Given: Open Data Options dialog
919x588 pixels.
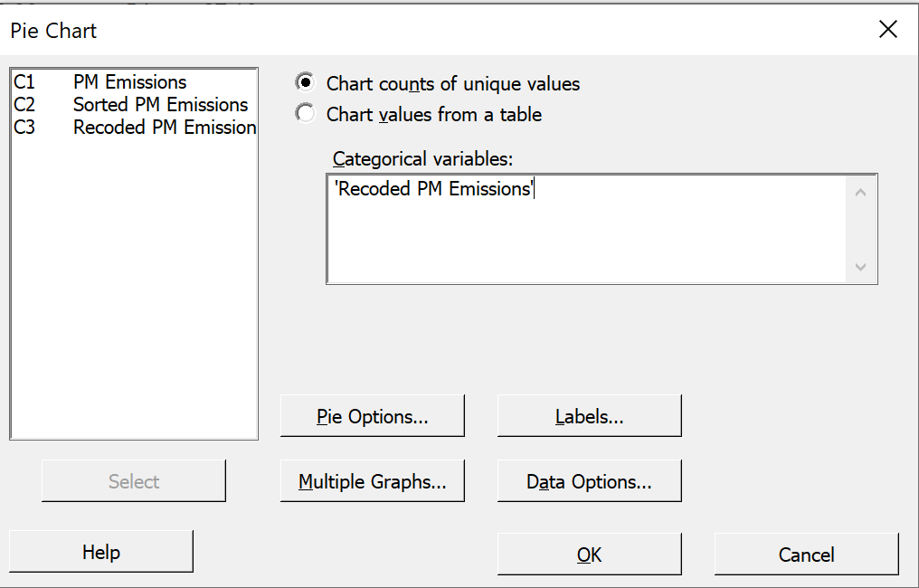Looking at the screenshot, I should (589, 480).
